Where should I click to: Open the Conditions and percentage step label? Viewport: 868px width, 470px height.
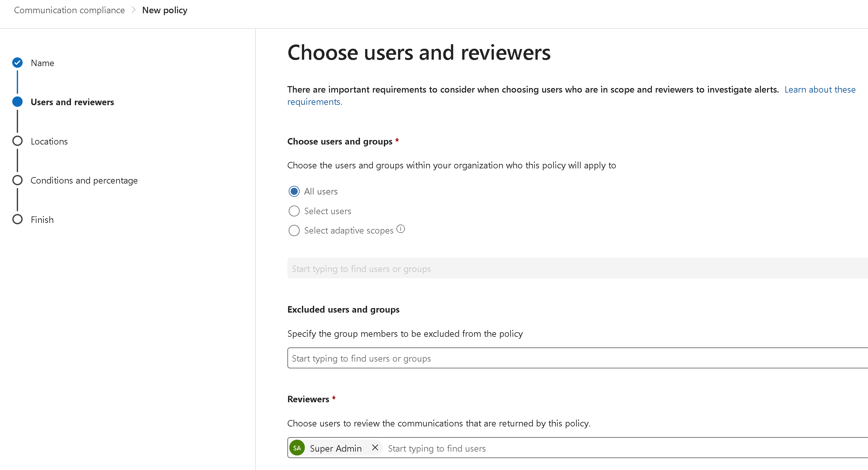(x=84, y=181)
